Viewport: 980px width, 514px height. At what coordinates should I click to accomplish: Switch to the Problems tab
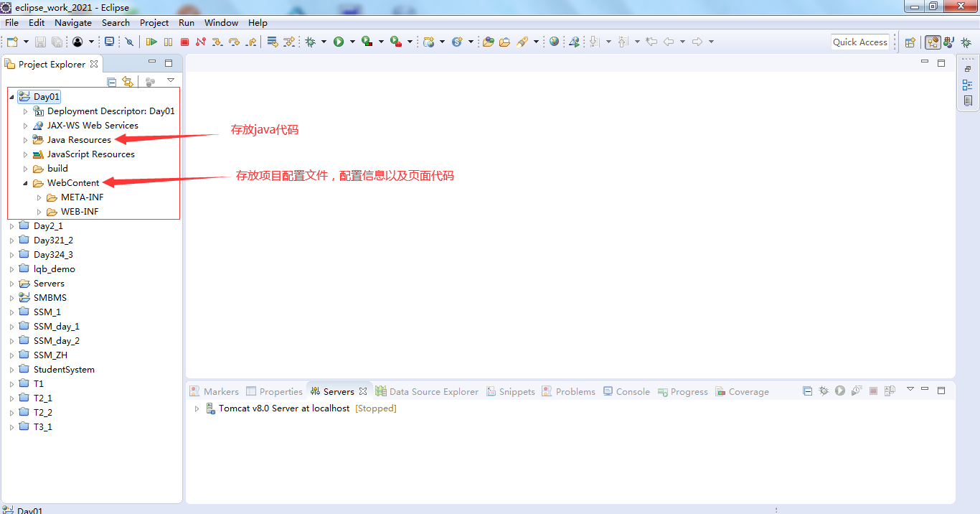tap(568, 391)
